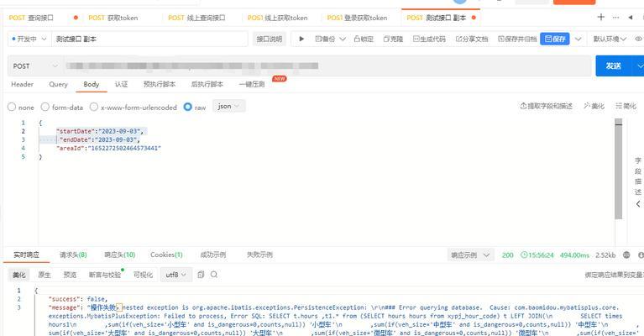The image size is (644, 336).
Task: Add a new tab with plus icon
Action: (600, 17)
